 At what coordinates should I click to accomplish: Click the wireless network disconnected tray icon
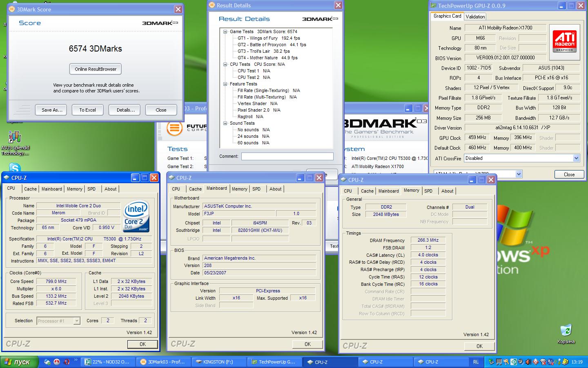point(543,362)
